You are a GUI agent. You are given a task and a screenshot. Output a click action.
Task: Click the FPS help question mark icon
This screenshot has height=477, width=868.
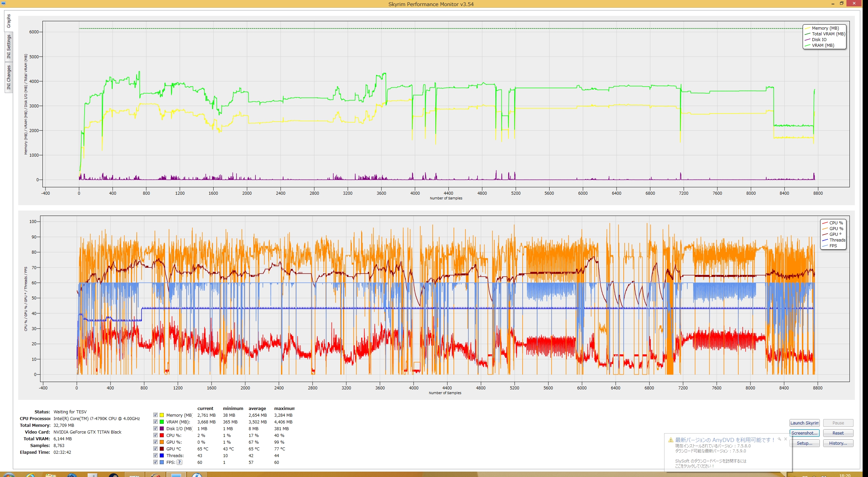click(x=180, y=462)
